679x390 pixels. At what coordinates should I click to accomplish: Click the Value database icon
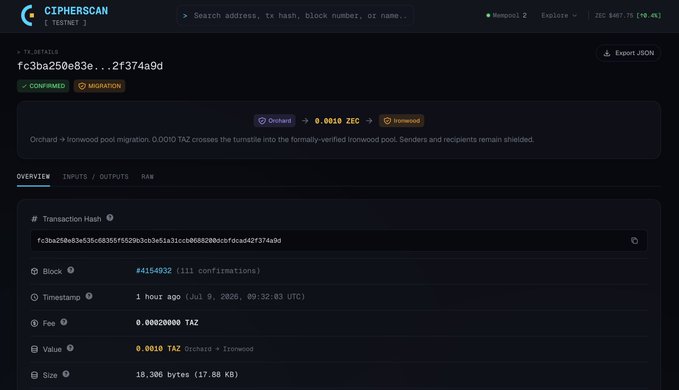click(34, 349)
